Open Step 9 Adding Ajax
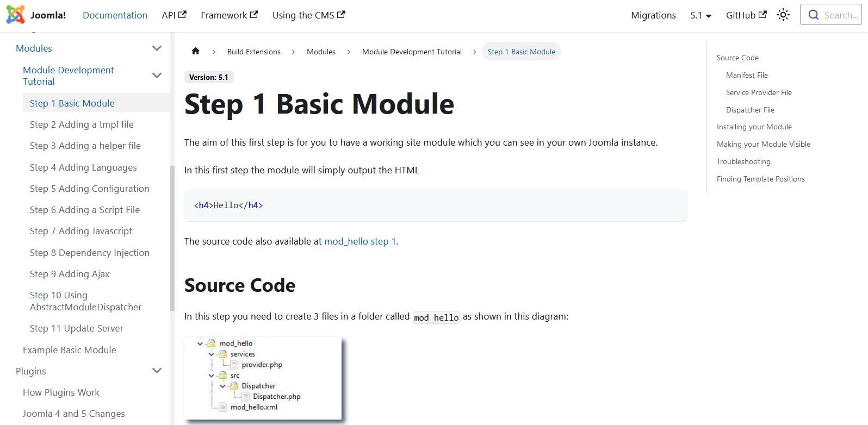This screenshot has width=868, height=425. pyautogui.click(x=70, y=274)
